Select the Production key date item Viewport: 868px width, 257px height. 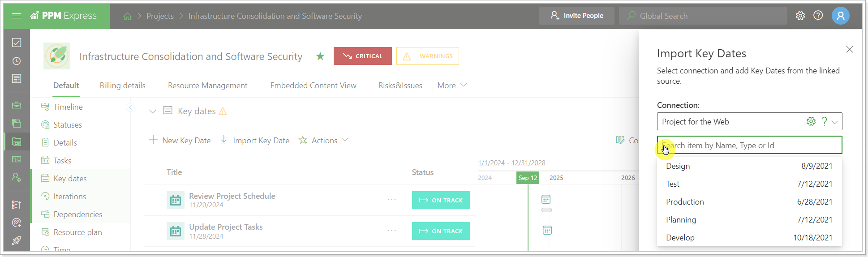(749, 202)
